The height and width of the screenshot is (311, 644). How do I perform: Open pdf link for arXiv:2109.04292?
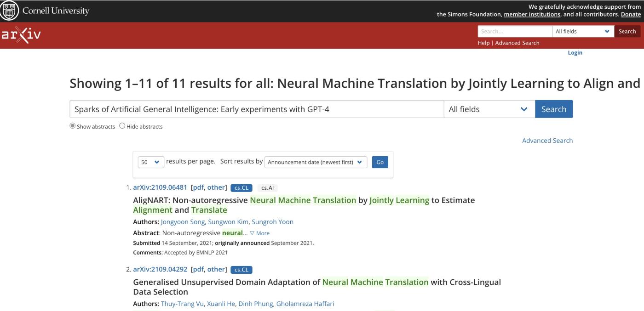point(197,269)
